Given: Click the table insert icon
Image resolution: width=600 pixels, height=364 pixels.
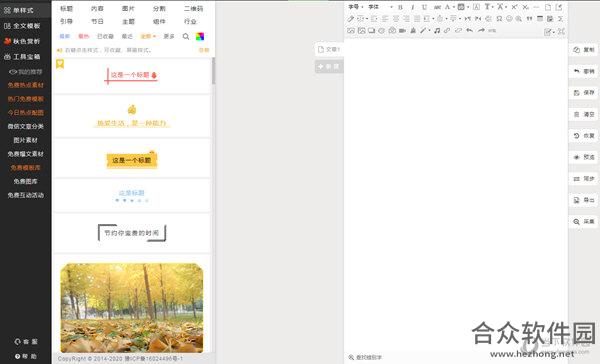Looking at the screenshot, I should [540, 18].
